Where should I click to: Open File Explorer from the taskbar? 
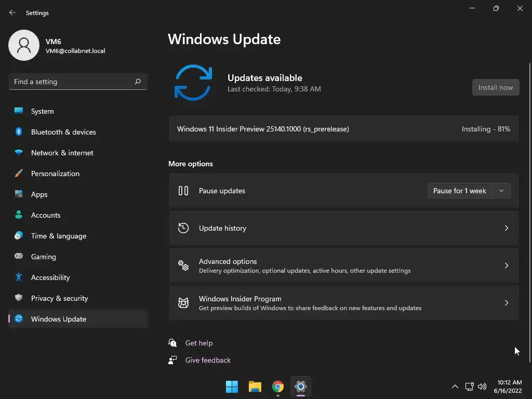(x=255, y=387)
